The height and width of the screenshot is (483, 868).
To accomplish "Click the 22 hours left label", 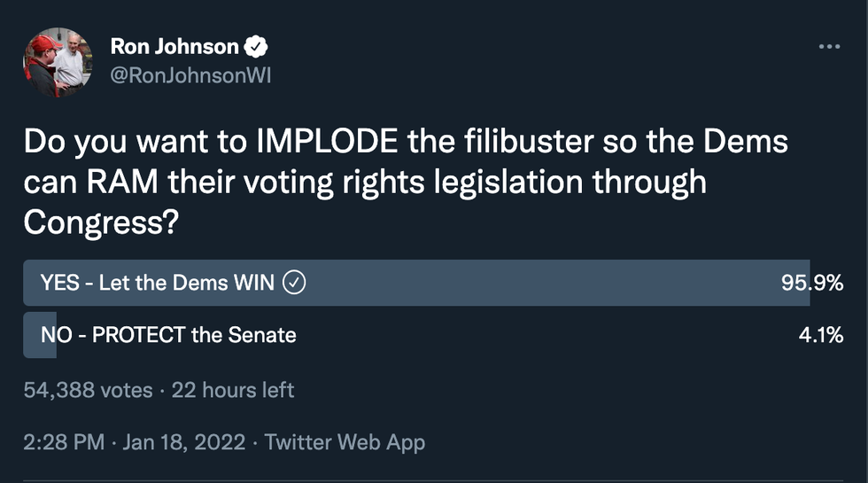I will pyautogui.click(x=233, y=389).
